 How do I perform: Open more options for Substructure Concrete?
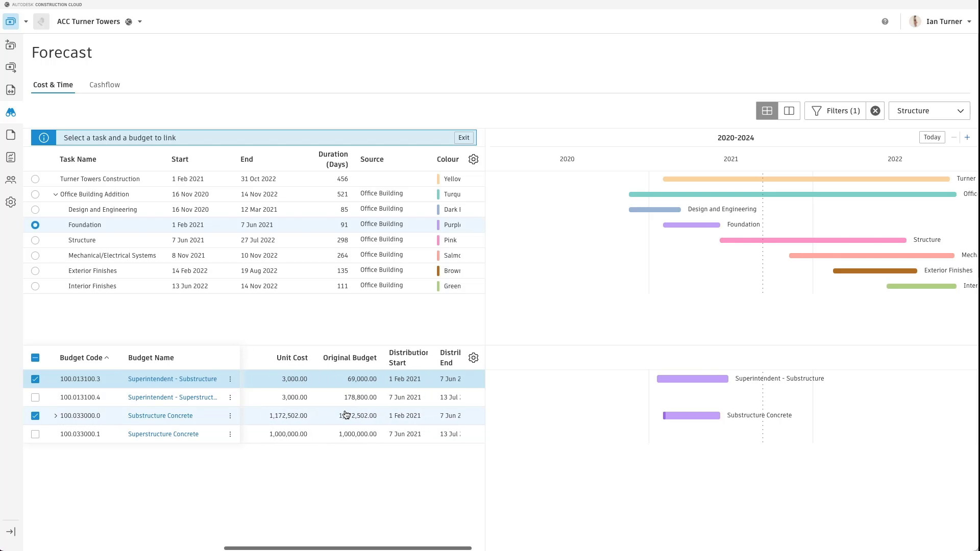(230, 416)
